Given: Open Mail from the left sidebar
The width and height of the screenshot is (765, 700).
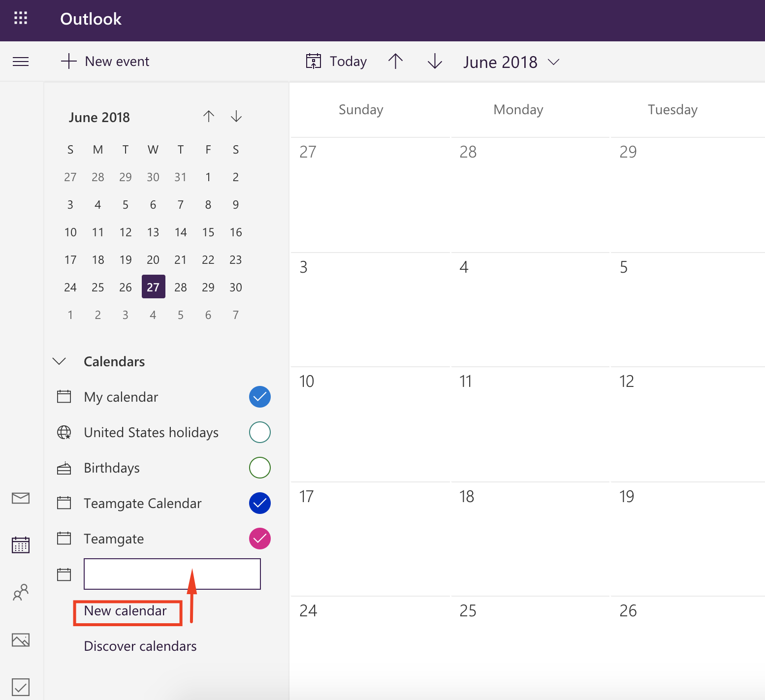Looking at the screenshot, I should tap(21, 498).
